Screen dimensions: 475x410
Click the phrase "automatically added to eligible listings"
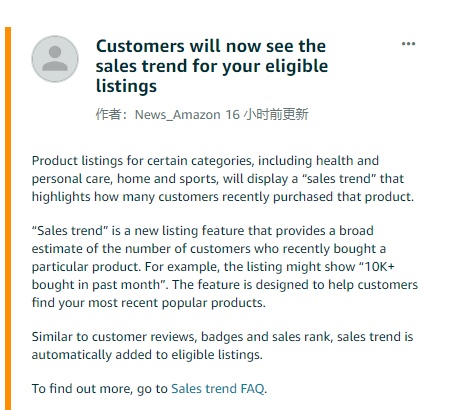pyautogui.click(x=147, y=355)
